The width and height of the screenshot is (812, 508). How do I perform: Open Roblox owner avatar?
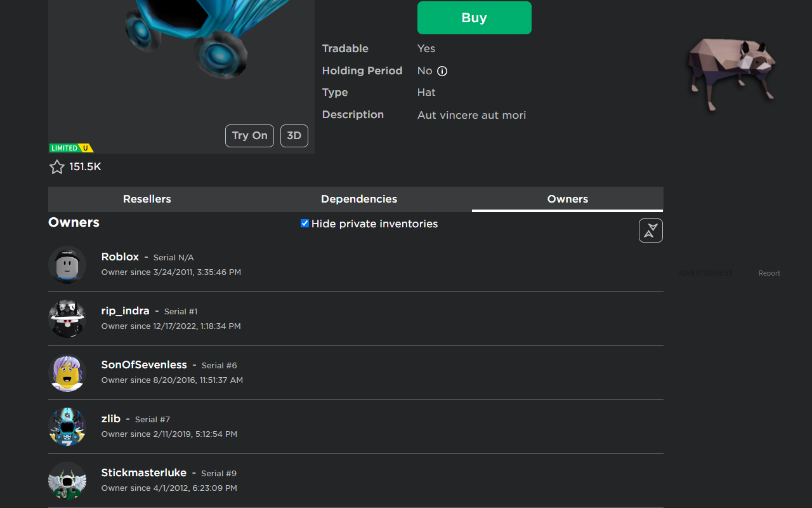click(67, 265)
